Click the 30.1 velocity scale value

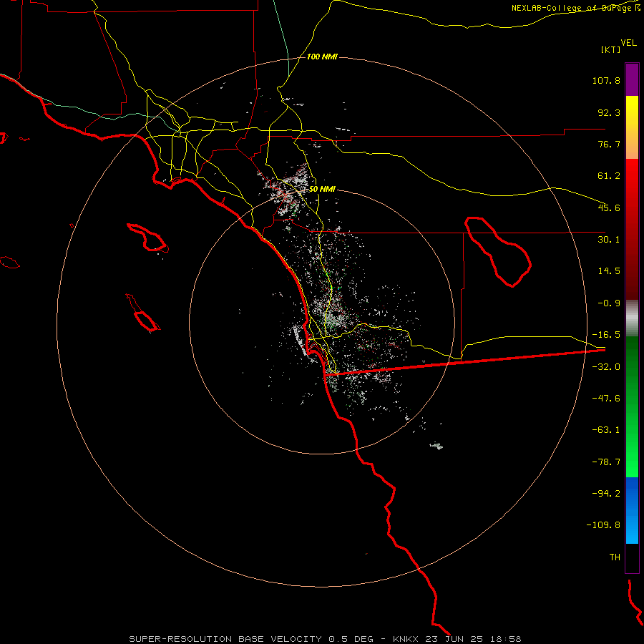click(609, 240)
